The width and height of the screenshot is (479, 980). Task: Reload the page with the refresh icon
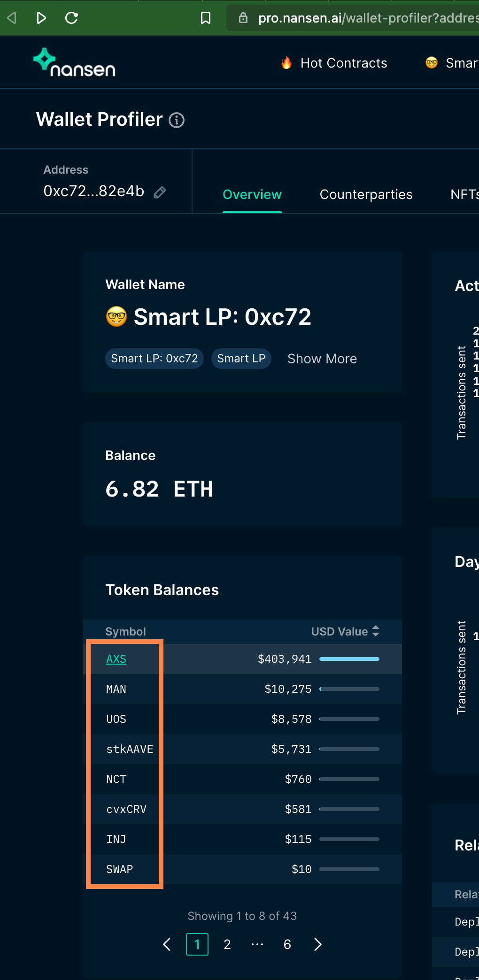coord(71,18)
